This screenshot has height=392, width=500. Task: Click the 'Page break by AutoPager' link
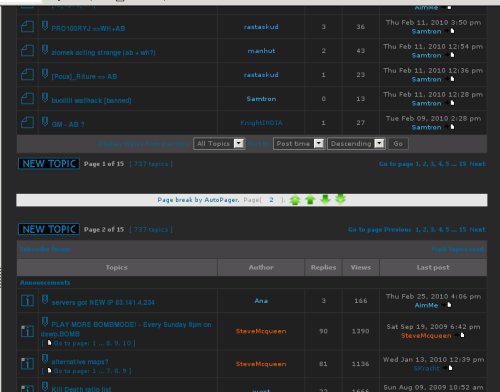(x=198, y=200)
